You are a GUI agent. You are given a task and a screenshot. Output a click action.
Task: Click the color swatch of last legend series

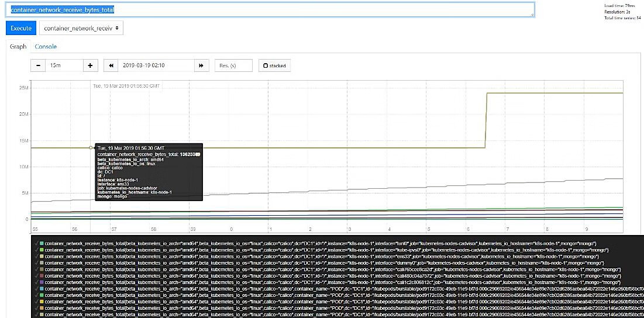42,314
